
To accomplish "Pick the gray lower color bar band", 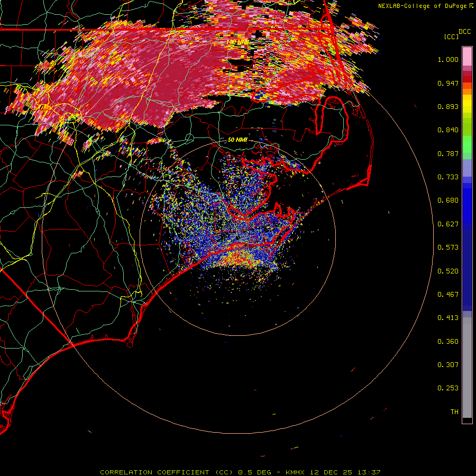I will 467,370.
